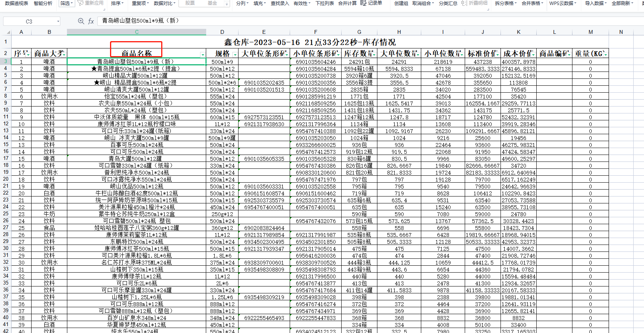Click cell 青岛崂山塑包500ml*9瓶（新）

[x=137, y=62]
